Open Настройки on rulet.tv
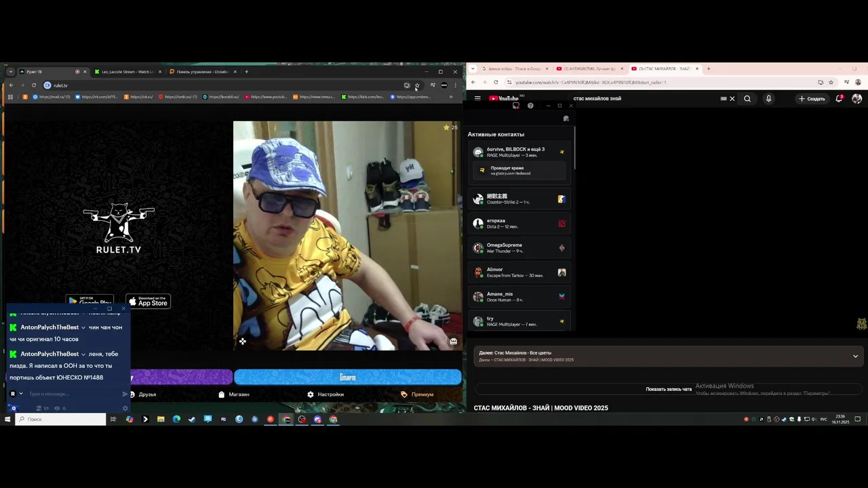 pyautogui.click(x=325, y=394)
